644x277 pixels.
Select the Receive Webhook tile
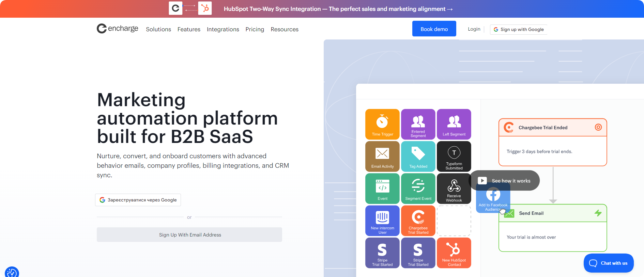[x=454, y=189]
